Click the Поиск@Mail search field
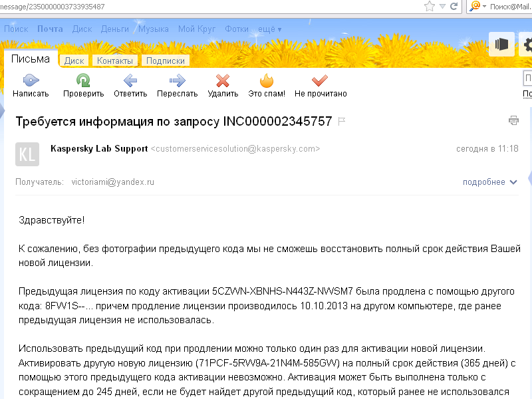Screen dimensions: 532x399 [x=510, y=7]
